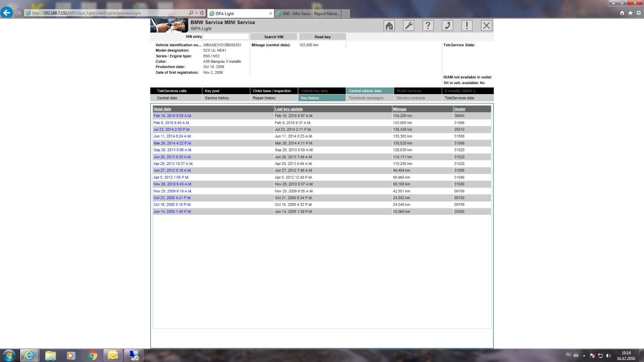Sort by Read date column header
The height and width of the screenshot is (362, 644).
(162, 109)
